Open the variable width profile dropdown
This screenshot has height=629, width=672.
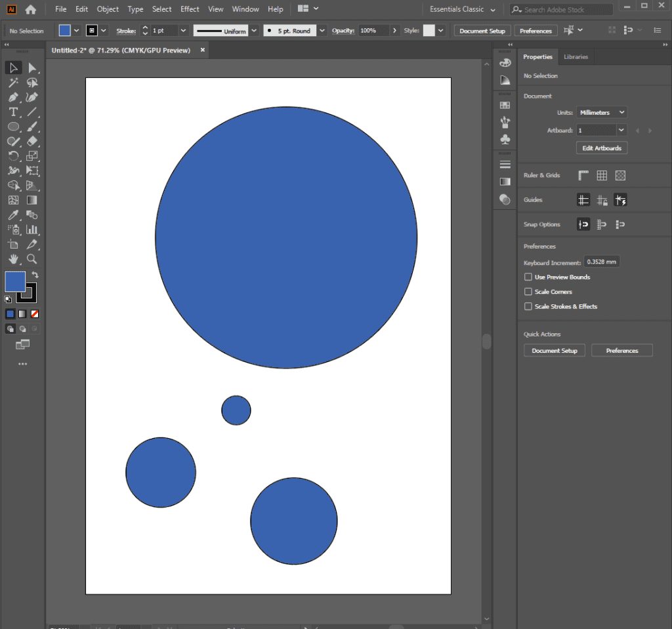pos(254,30)
